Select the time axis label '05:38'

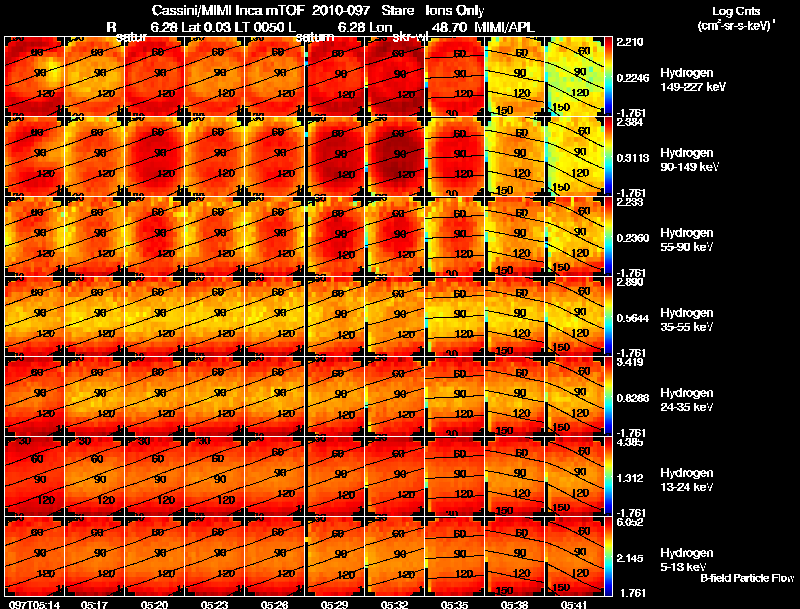[x=514, y=604]
